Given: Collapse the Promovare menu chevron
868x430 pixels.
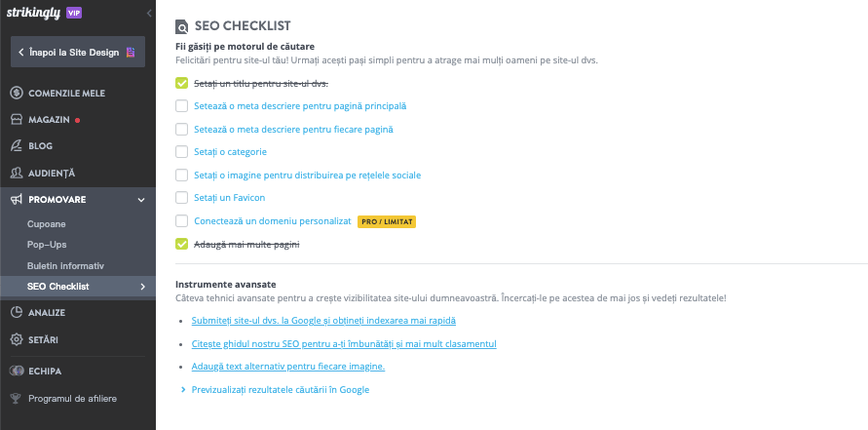Looking at the screenshot, I should tap(141, 200).
